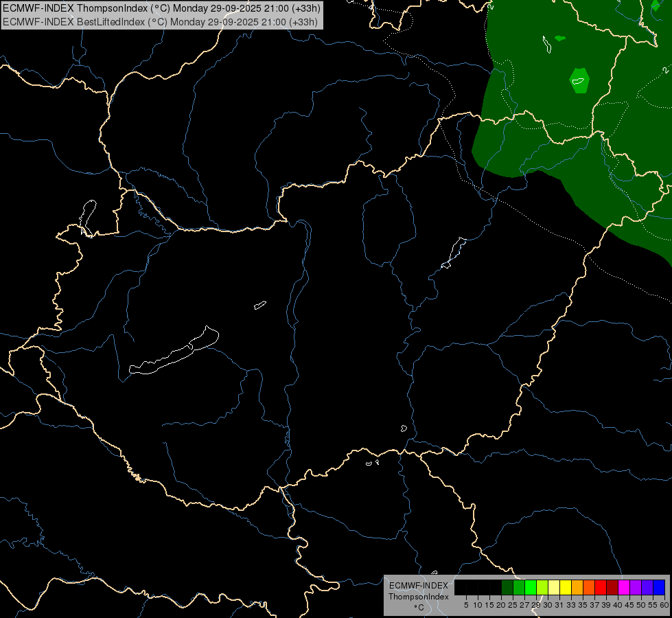672x618 pixels.
Task: Select the orange-red 35-37 legend swatch
Action: coord(589,587)
